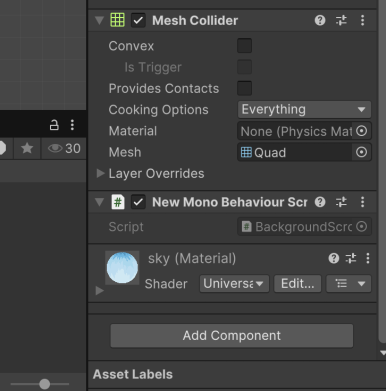This screenshot has width=386, height=391.
Task: Click the shader Edit... button
Action: click(x=298, y=284)
